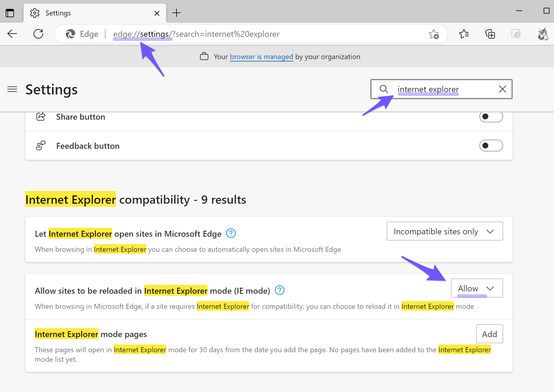Click 'Internet Explorer compatibility - 9 results' heading
The image size is (554, 392).
pos(136,200)
